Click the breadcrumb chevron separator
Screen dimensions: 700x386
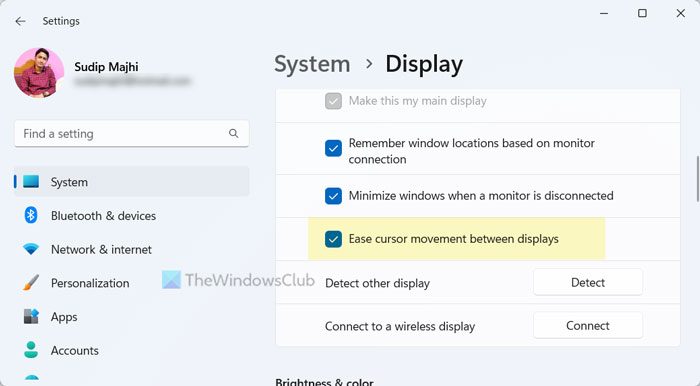[x=369, y=64]
